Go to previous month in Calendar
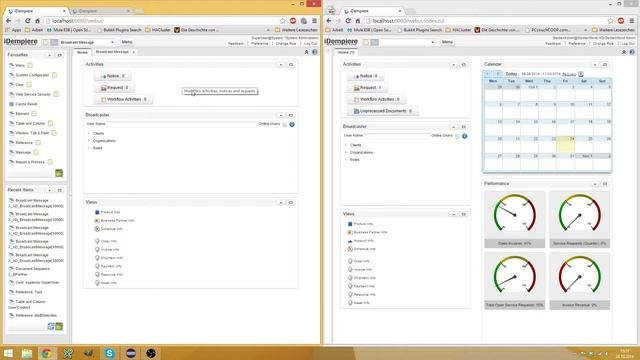 [487, 74]
